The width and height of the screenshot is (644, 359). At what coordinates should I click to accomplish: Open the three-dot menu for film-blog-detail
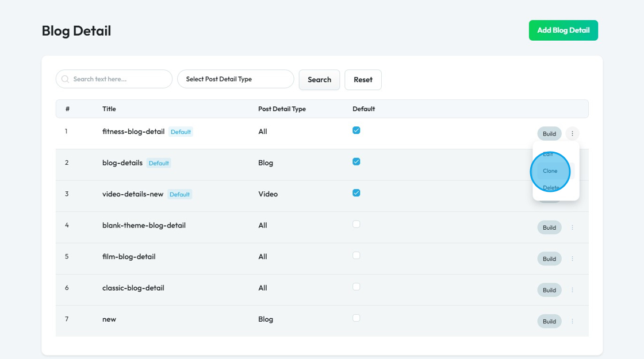572,259
